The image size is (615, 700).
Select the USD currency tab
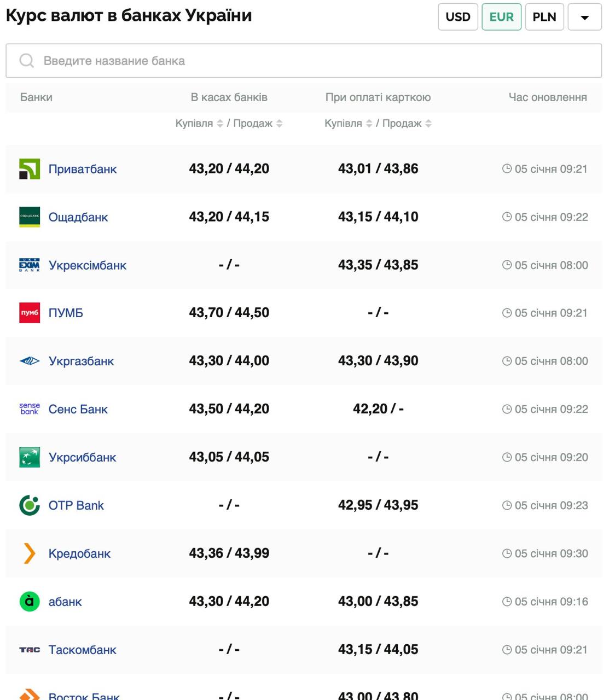pos(458,17)
